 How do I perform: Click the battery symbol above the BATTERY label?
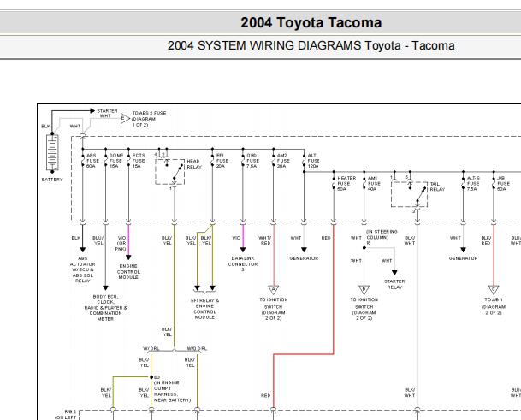coord(52,152)
